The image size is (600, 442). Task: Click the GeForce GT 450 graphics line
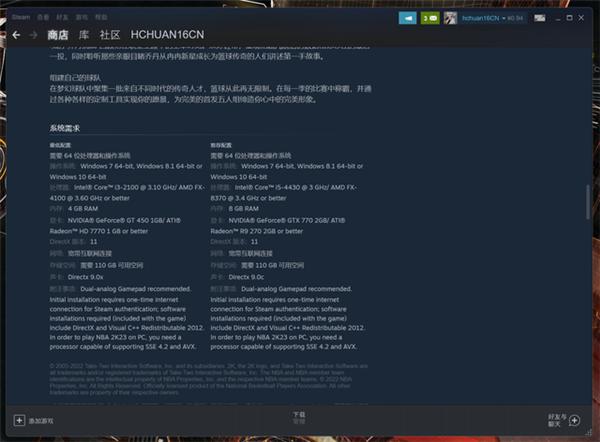[124, 220]
